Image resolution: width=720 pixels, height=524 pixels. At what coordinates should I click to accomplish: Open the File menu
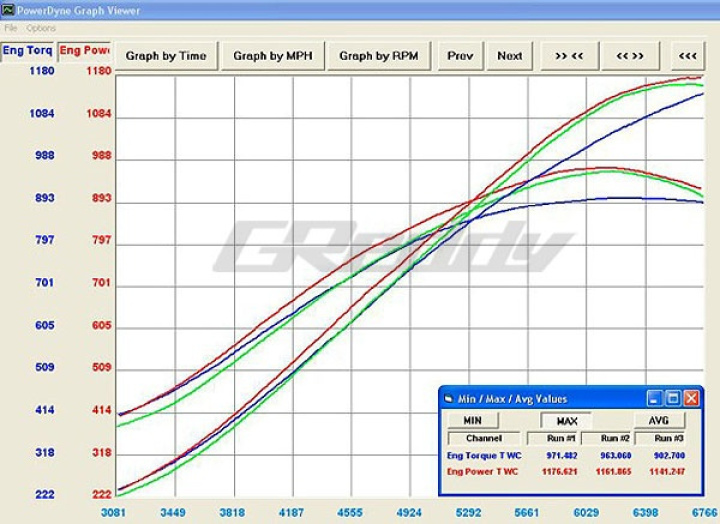tap(11, 28)
